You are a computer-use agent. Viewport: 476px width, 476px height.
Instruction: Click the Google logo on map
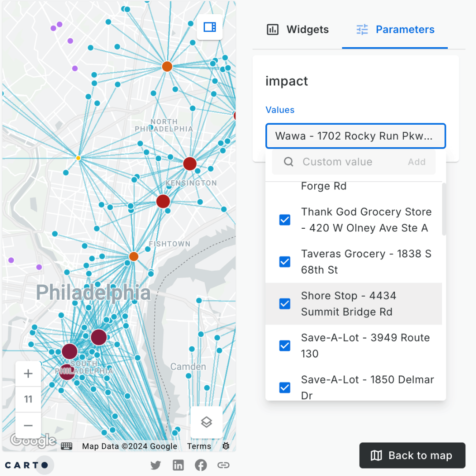click(x=33, y=441)
